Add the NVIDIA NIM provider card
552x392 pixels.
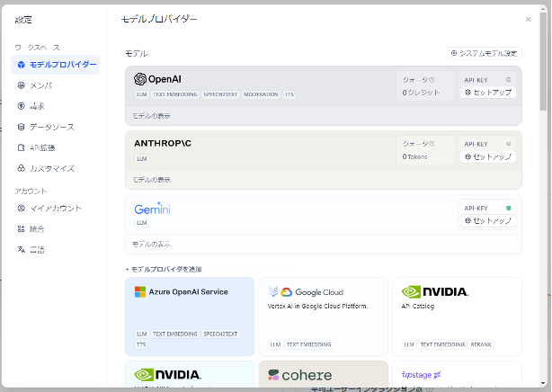(190, 374)
